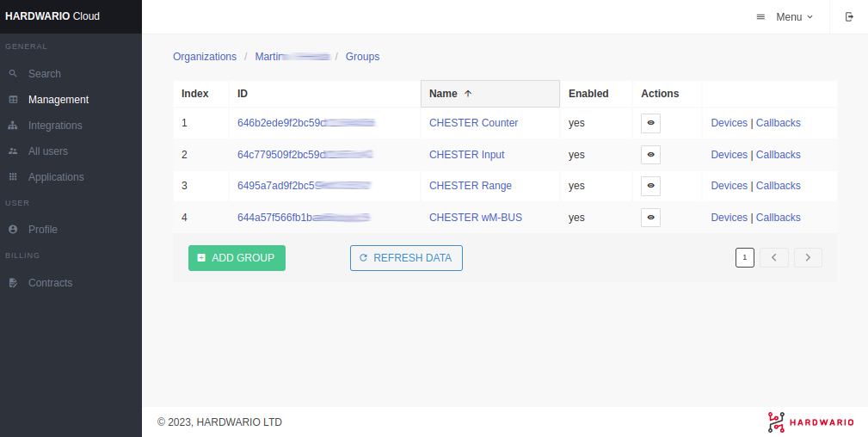Open Organizations breadcrumb link
Image resolution: width=868 pixels, height=437 pixels.
[205, 57]
